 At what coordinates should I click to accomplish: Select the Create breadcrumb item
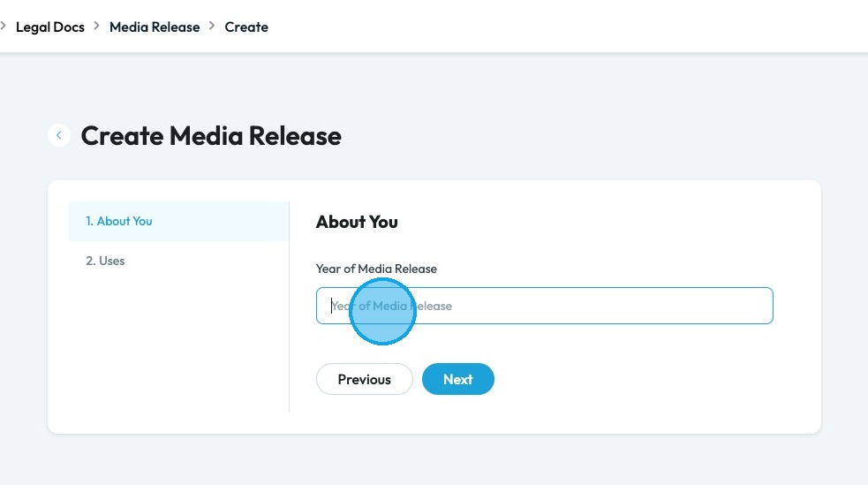[x=246, y=27]
